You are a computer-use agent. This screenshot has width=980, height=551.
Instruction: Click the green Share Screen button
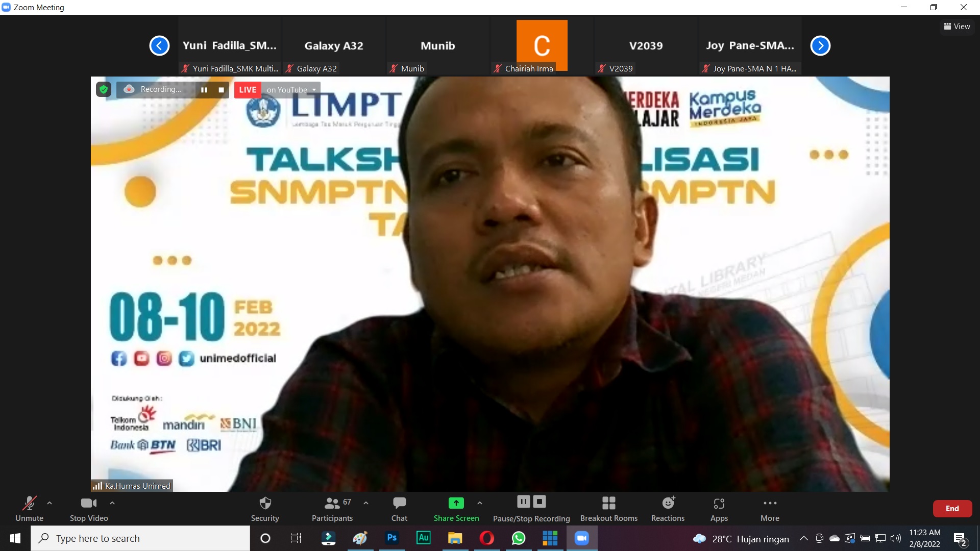point(456,509)
